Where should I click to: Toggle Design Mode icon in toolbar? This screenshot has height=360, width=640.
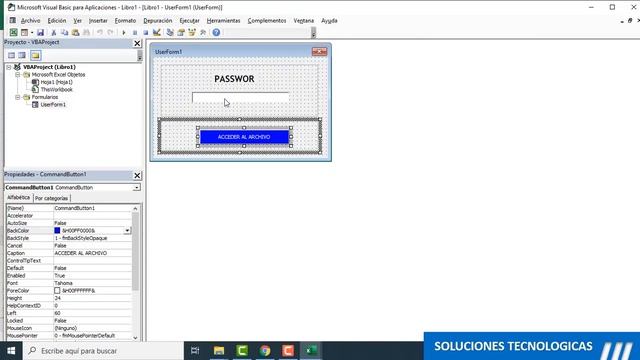[x=157, y=32]
